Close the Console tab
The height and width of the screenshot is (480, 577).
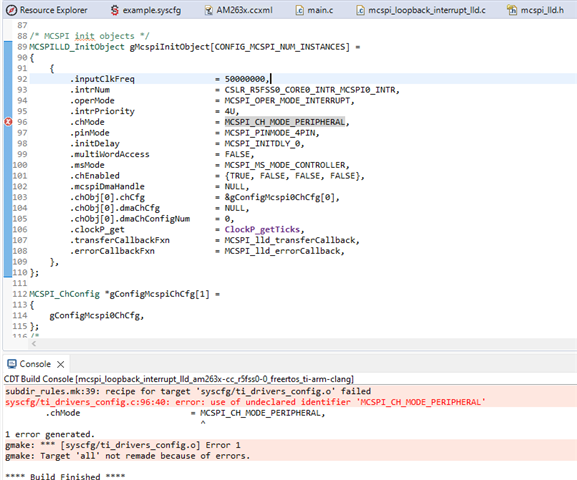click(x=61, y=364)
